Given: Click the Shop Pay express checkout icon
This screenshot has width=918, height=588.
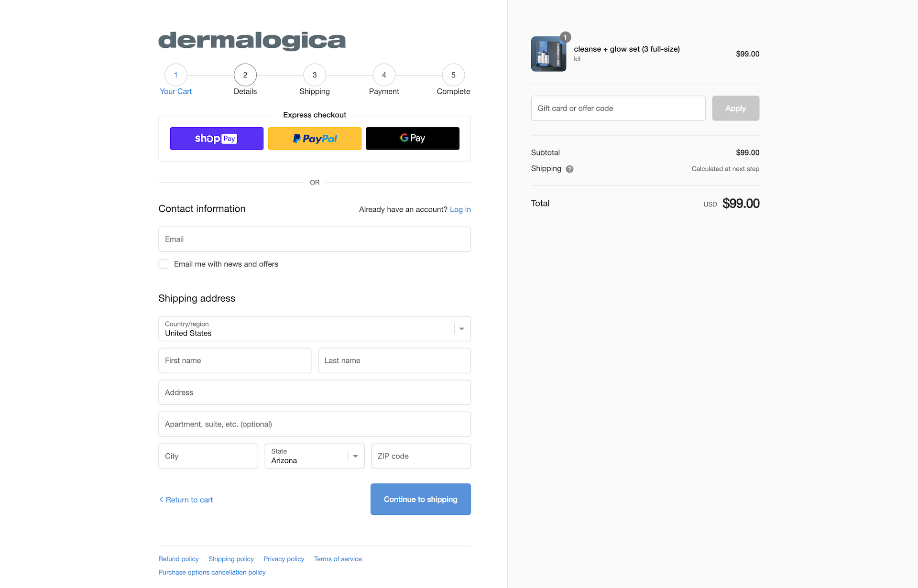Looking at the screenshot, I should 216,139.
